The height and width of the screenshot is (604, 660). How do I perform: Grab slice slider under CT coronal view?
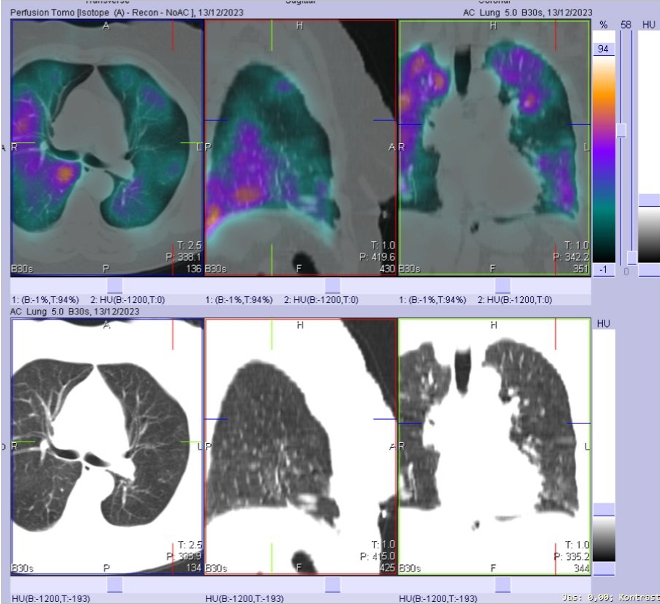pyautogui.click(x=503, y=585)
